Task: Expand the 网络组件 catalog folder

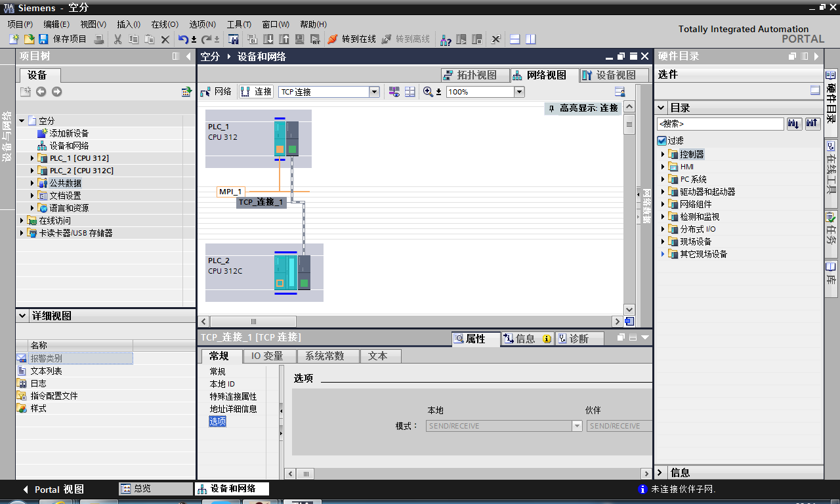Action: pos(663,204)
